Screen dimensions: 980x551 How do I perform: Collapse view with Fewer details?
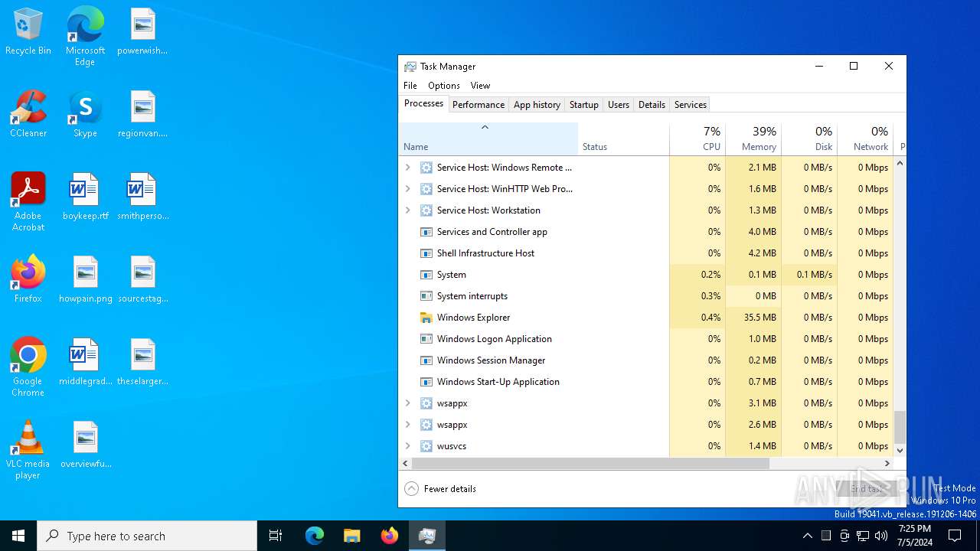pyautogui.click(x=440, y=489)
